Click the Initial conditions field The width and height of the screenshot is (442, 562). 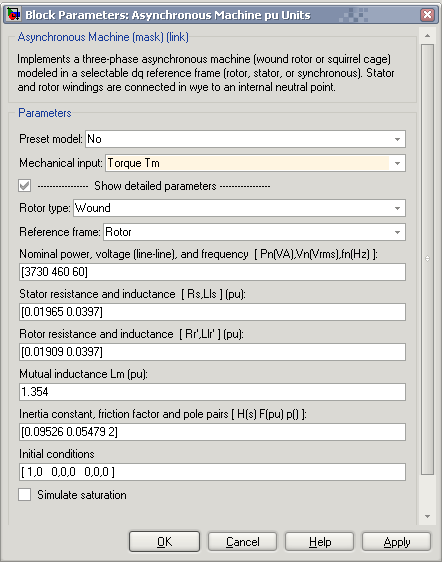[x=212, y=472]
